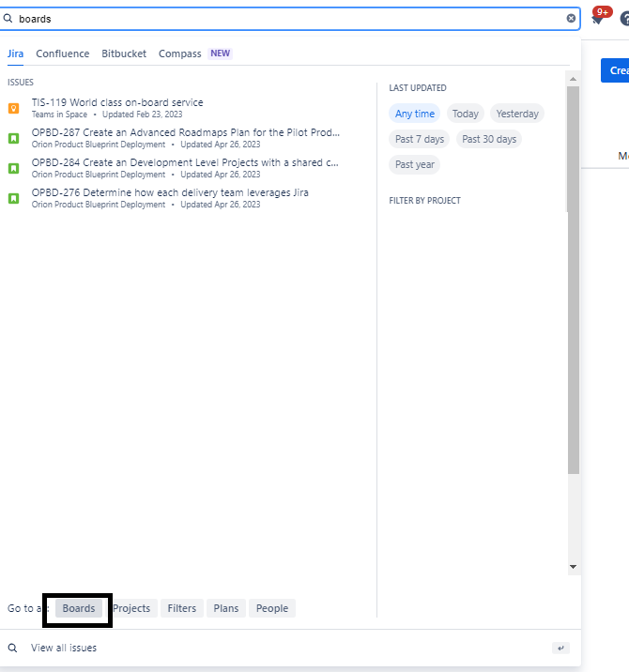Select the 'Any time' filter chip

point(415,114)
